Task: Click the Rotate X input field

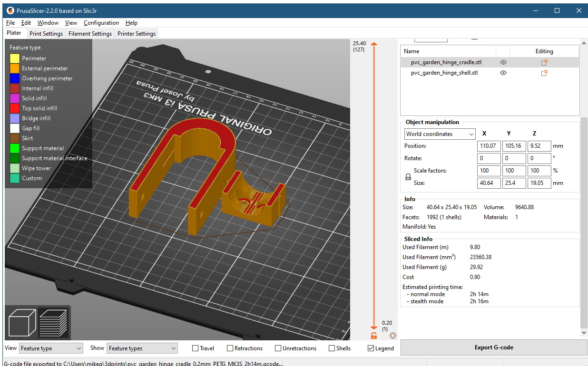Action: pos(489,158)
